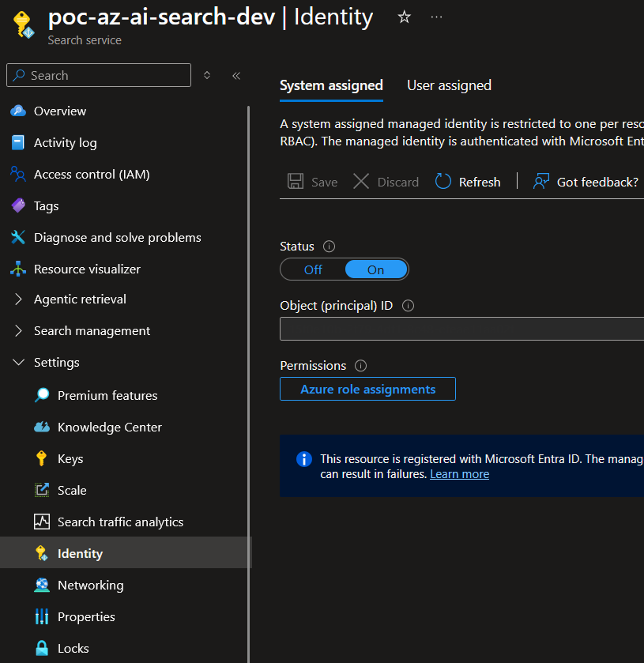This screenshot has height=663, width=644.
Task: Click the Search traffic analytics chart icon
Action: [x=42, y=522]
